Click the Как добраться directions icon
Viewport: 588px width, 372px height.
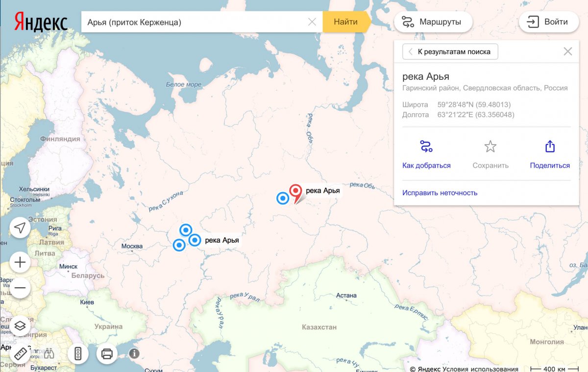426,146
